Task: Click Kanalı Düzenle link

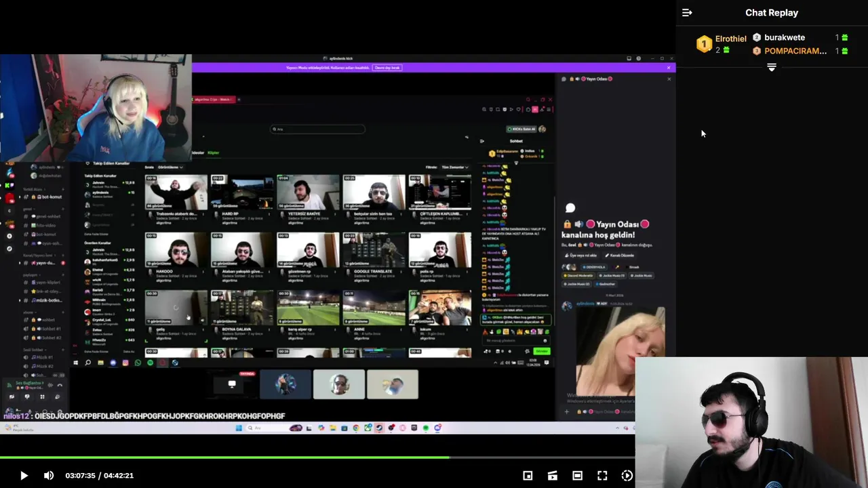Action: point(620,256)
